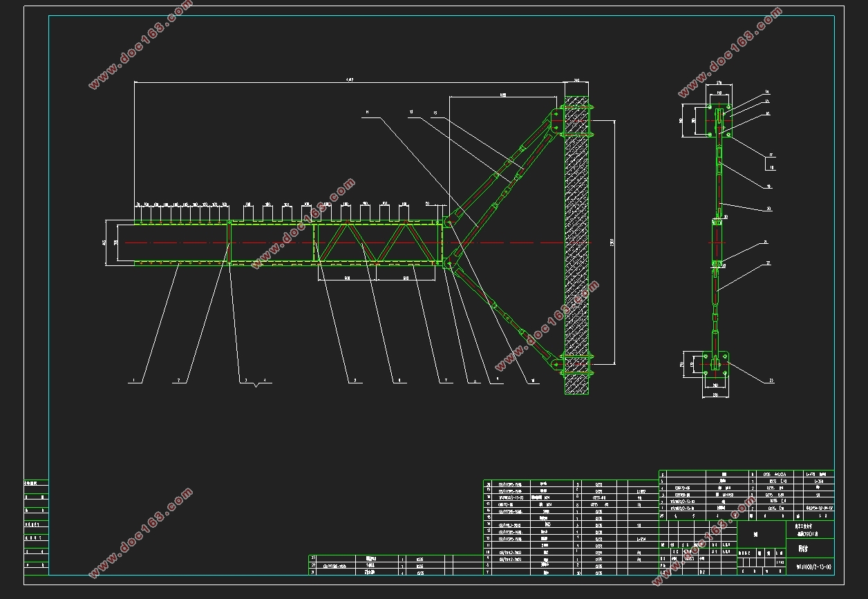Click the bottom-left www.doc168.com watermark

pos(140,532)
